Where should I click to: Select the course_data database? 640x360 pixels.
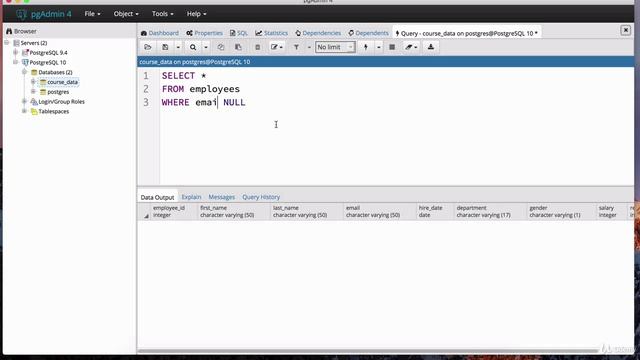pos(62,82)
